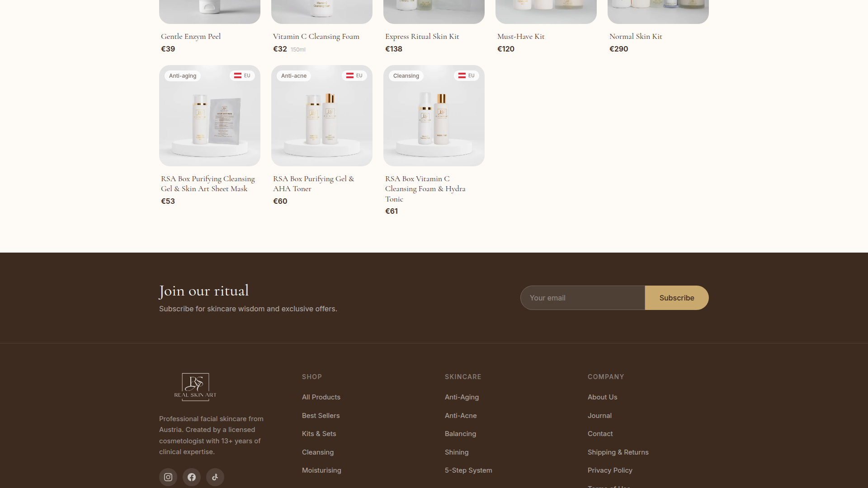Visit Shipping & Returns link

point(618,452)
